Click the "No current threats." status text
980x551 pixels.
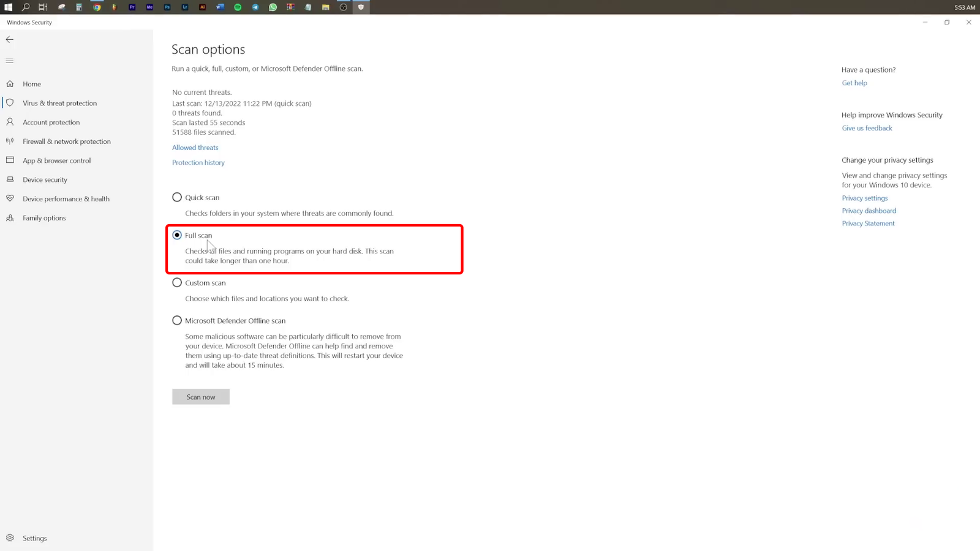pyautogui.click(x=202, y=92)
